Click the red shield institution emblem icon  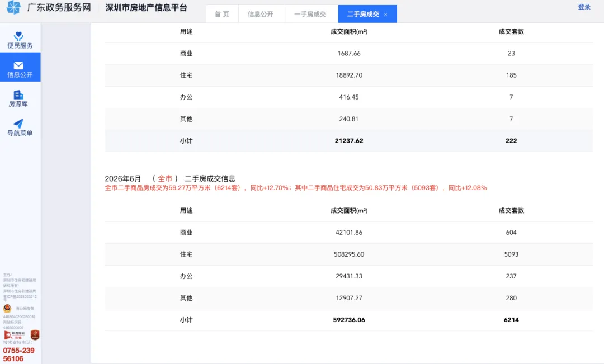point(35,335)
